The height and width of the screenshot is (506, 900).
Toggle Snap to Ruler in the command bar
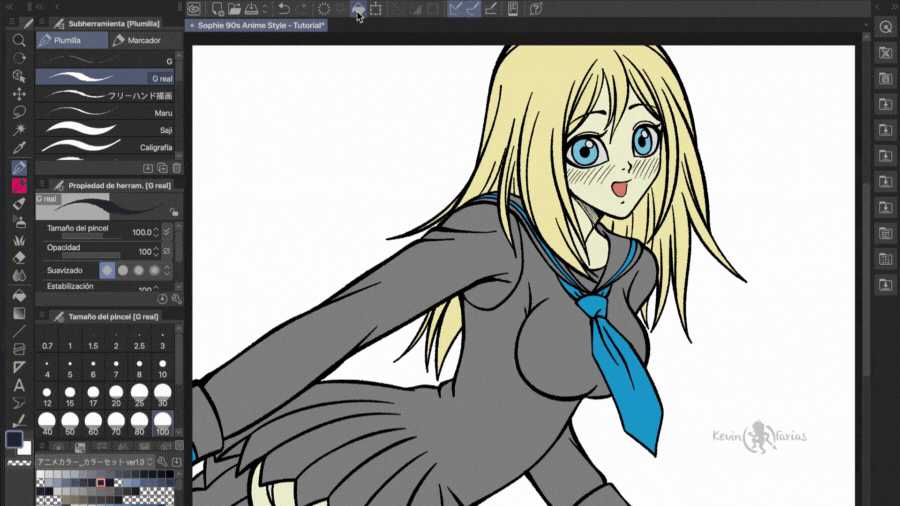click(456, 9)
